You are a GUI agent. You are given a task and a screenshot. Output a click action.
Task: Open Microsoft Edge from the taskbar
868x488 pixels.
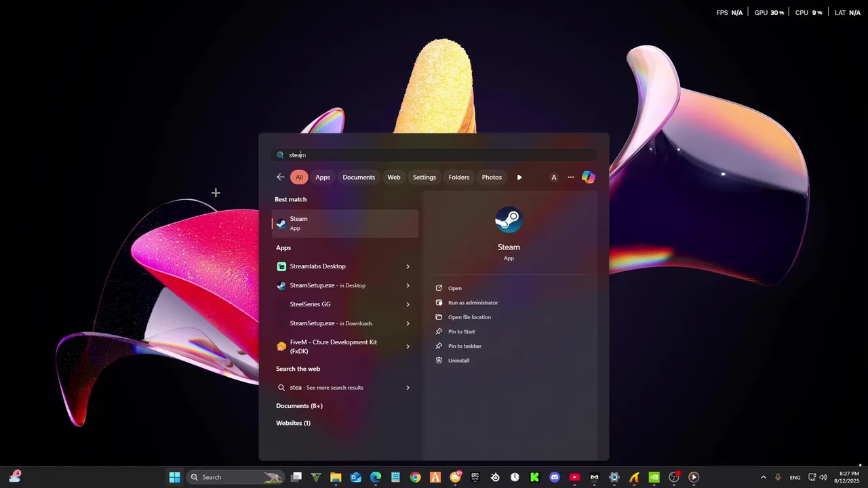376,477
